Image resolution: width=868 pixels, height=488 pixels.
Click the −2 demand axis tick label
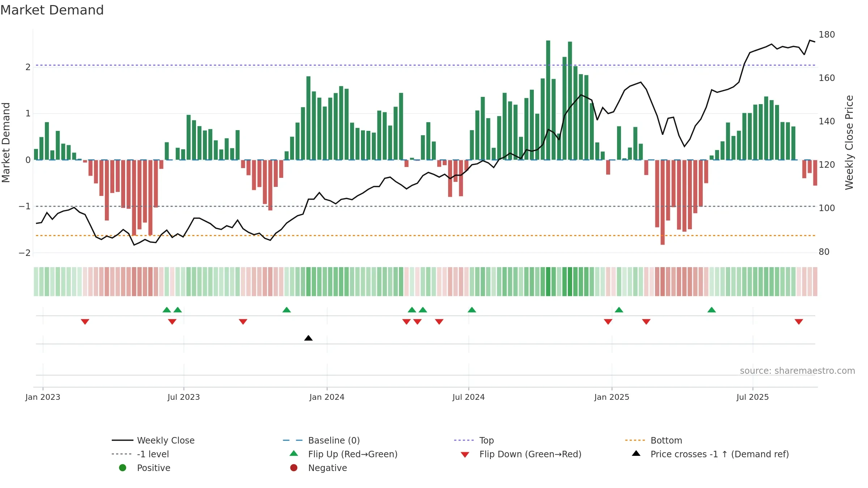coord(25,253)
